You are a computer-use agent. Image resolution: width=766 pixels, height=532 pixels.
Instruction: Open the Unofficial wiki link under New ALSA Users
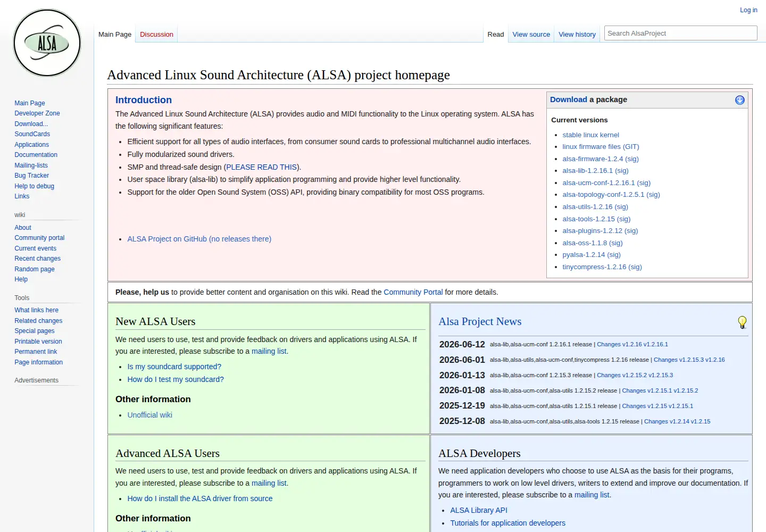[150, 415]
